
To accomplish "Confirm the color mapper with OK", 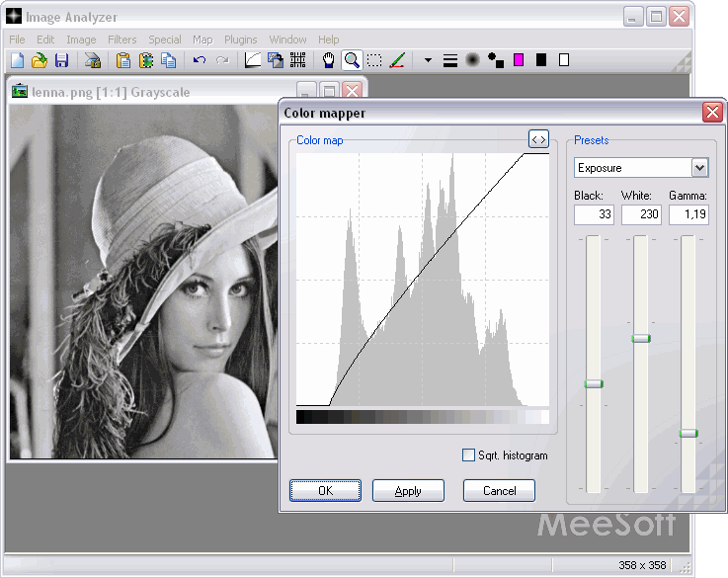I will point(325,491).
